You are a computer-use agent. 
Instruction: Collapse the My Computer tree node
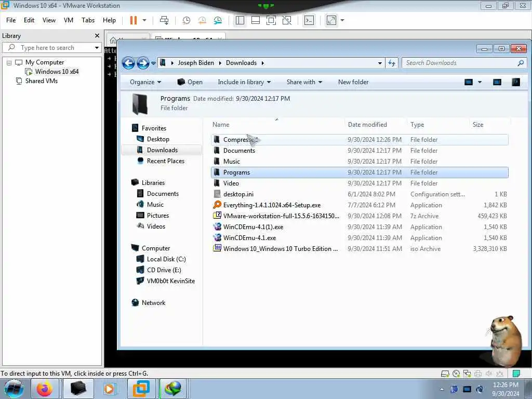coord(9,63)
